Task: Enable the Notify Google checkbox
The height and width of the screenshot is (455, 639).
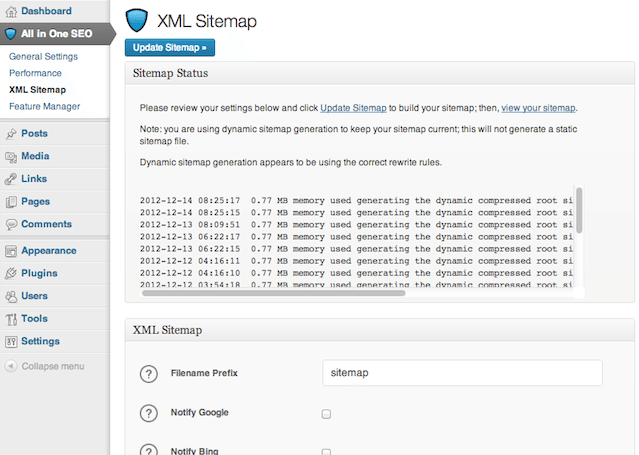Action: [x=326, y=414]
